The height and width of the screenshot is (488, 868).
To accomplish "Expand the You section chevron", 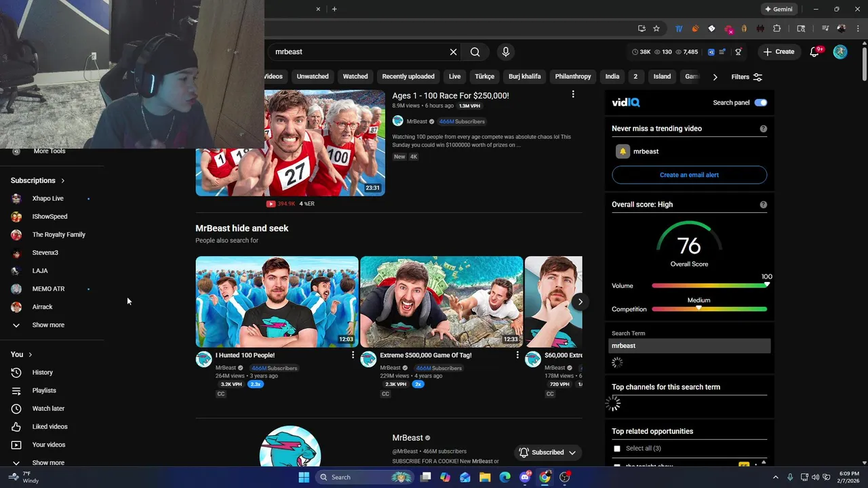I will [x=30, y=354].
